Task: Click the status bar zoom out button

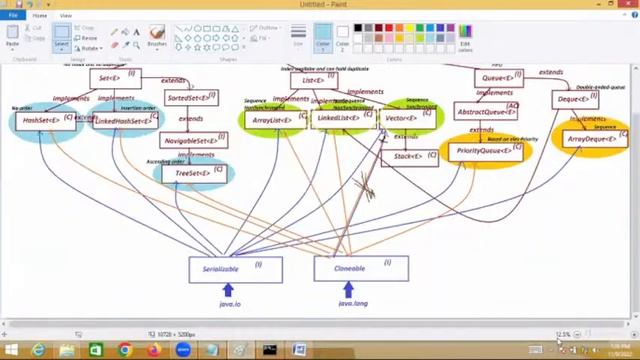Action: click(x=577, y=334)
